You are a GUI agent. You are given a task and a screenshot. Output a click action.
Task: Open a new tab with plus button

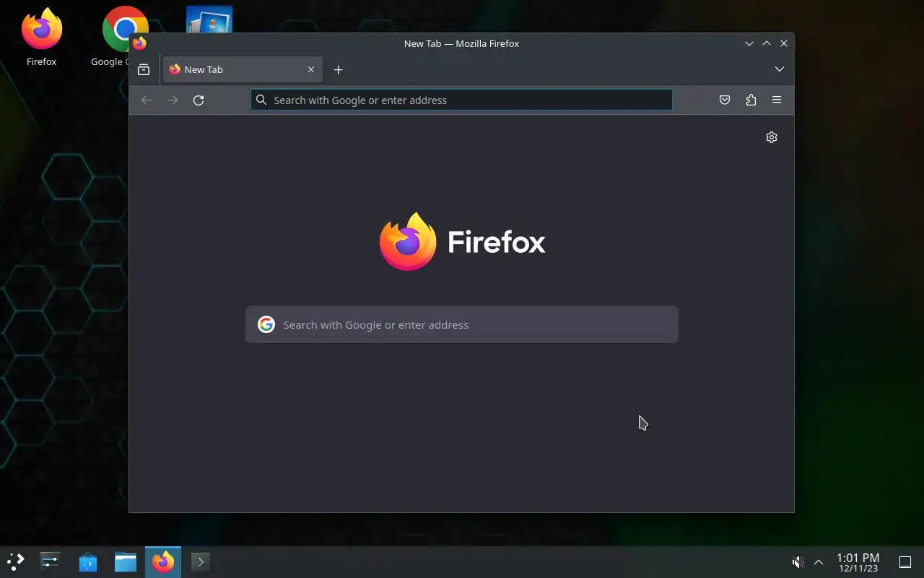(x=338, y=70)
